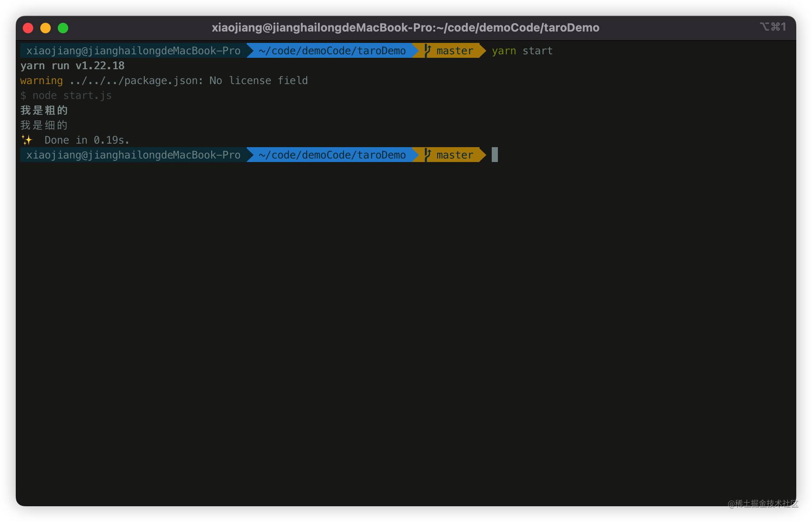Click the blue path segment in first prompt
This screenshot has width=812, height=522.
tap(332, 51)
